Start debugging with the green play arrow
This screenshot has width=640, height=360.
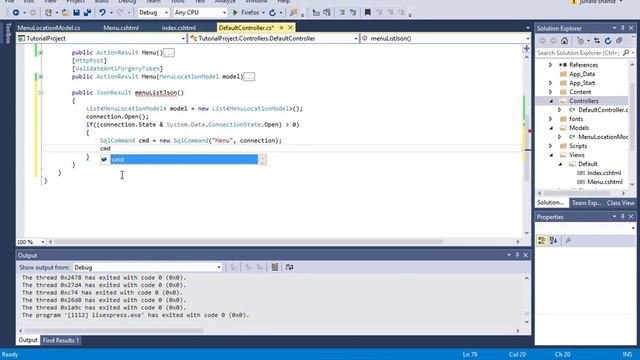235,13
